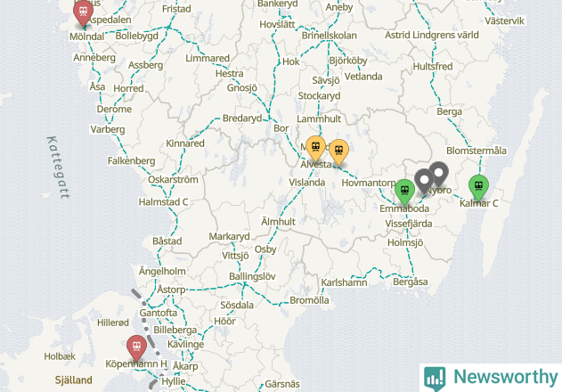
Task: Select the left orange train marker above Alvesta
Action: (x=316, y=148)
